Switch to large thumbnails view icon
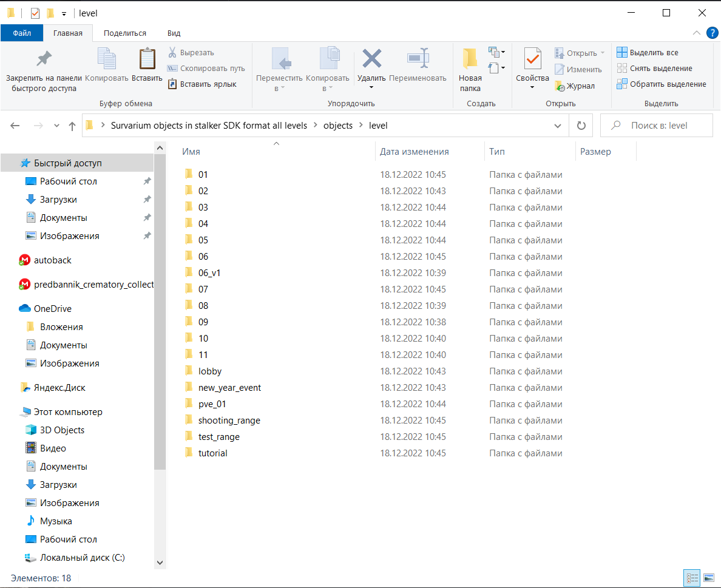The height and width of the screenshot is (588, 721). (709, 578)
